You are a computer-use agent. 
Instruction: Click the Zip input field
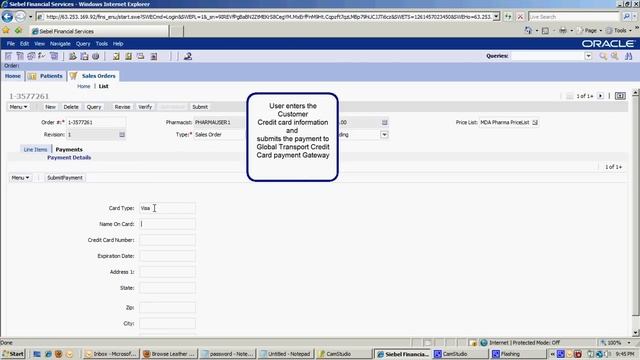pos(167,308)
